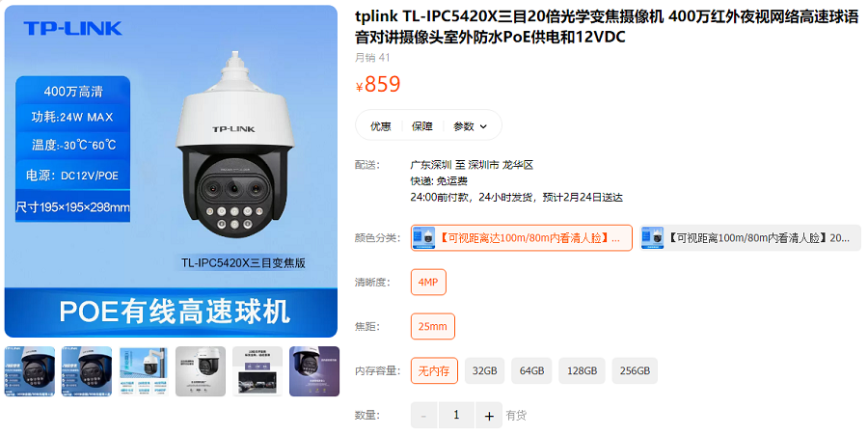Select the second product thumbnail image
868x435 pixels.
(x=87, y=371)
